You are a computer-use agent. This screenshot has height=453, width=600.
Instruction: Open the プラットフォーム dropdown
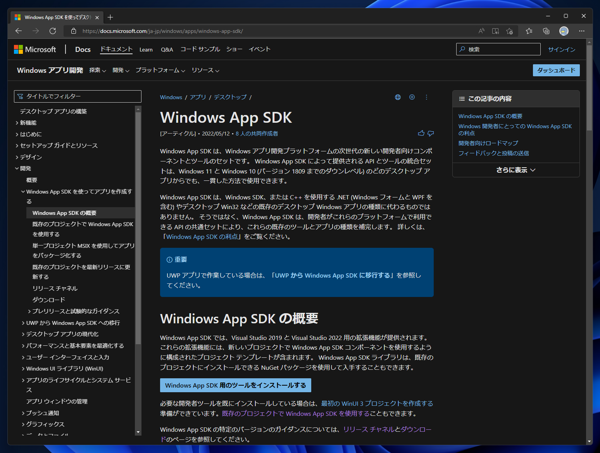coord(160,70)
